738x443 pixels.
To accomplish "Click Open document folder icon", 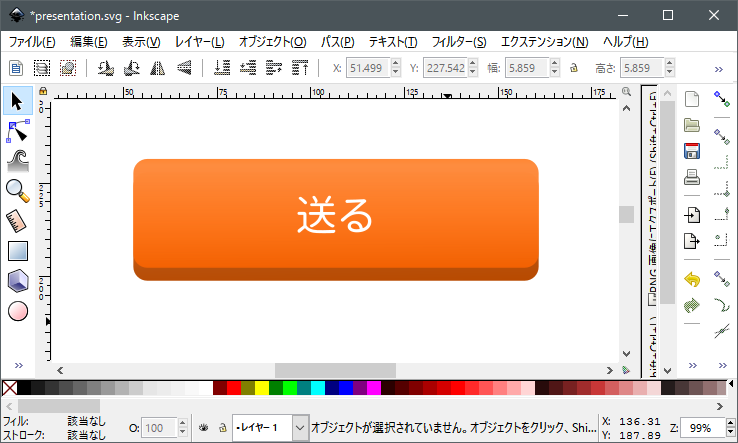I will [x=692, y=125].
